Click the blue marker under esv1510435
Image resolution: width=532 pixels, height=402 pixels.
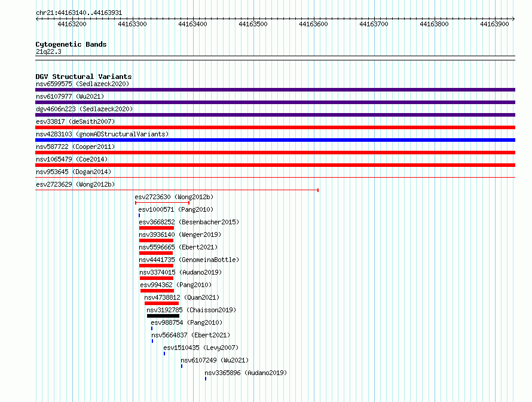(x=164, y=354)
